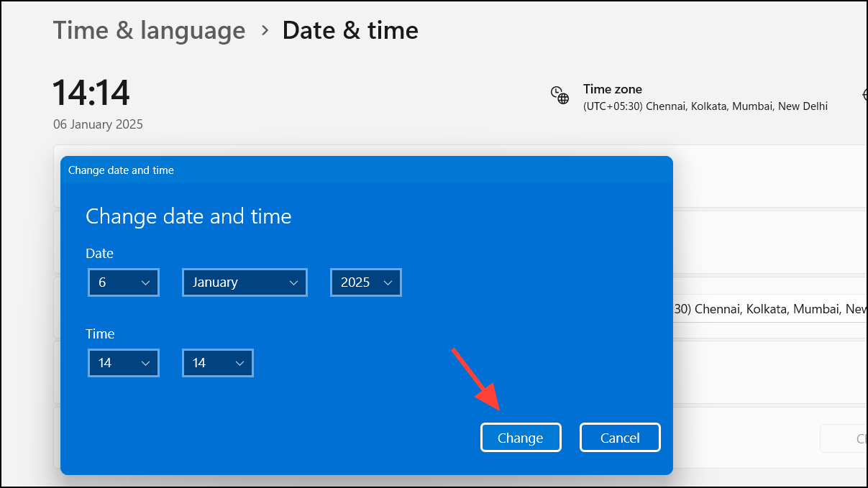This screenshot has height=488, width=868.
Task: Click the chevron on the hours dropdown
Action: coord(147,362)
